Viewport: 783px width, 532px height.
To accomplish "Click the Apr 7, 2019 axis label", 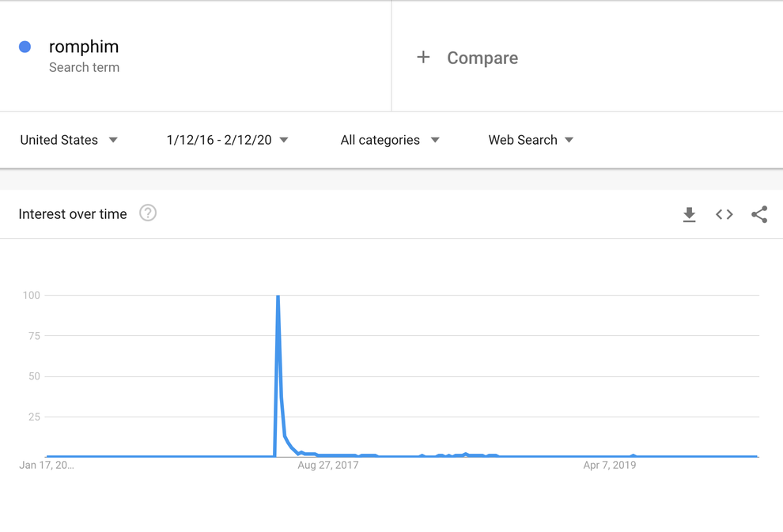I will click(610, 465).
